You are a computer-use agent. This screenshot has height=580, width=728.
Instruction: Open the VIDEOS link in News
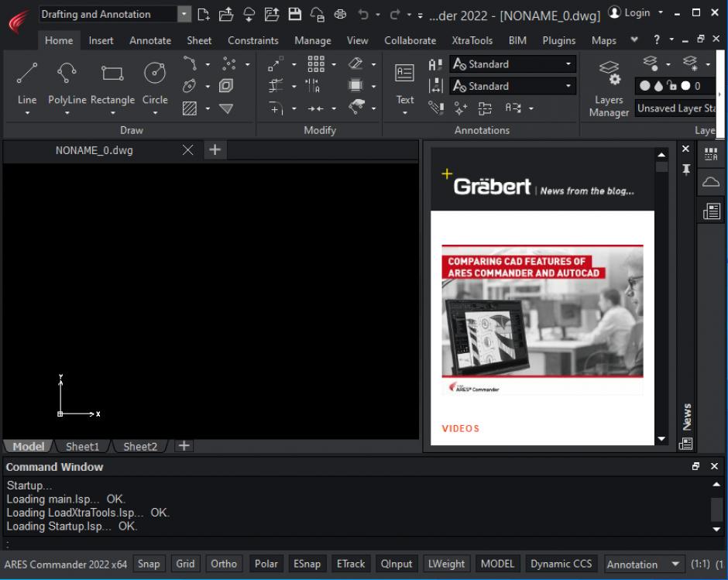tap(460, 428)
